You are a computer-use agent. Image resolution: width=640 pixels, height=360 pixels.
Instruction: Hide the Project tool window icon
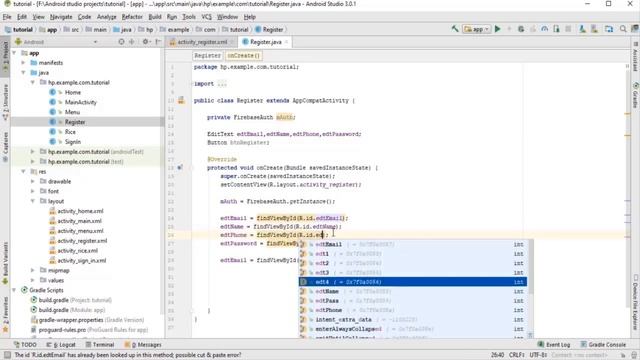tap(158, 42)
